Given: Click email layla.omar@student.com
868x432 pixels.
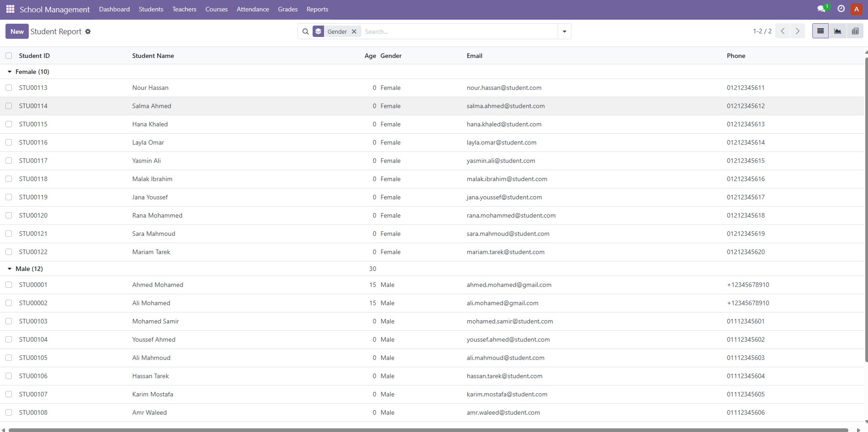Looking at the screenshot, I should click(502, 142).
